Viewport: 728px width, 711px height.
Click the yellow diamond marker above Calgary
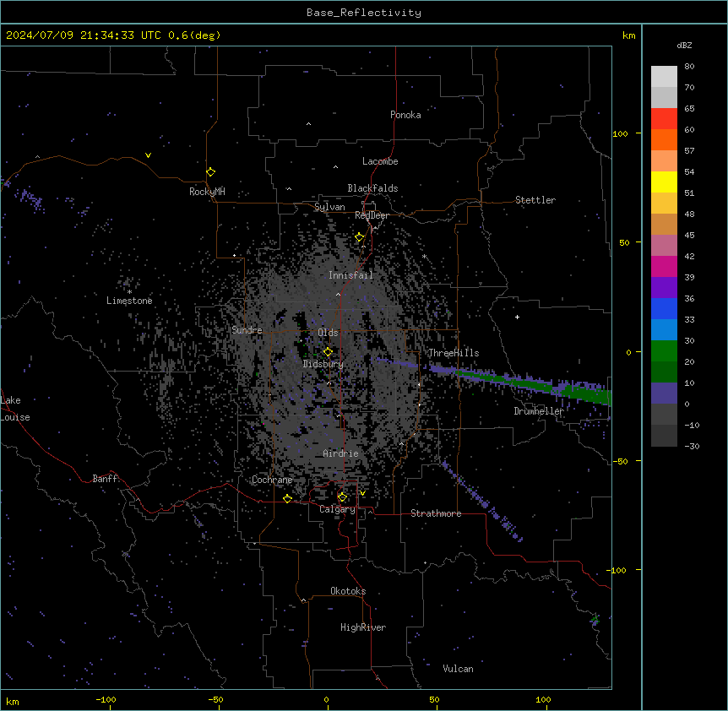tap(342, 497)
